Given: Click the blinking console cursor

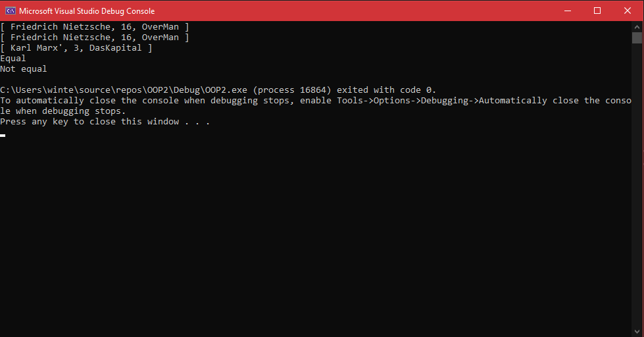Looking at the screenshot, I should [3, 135].
